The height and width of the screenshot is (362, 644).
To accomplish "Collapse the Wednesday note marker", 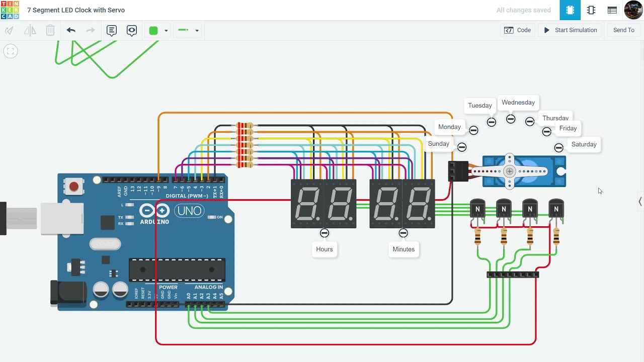I will point(511,119).
